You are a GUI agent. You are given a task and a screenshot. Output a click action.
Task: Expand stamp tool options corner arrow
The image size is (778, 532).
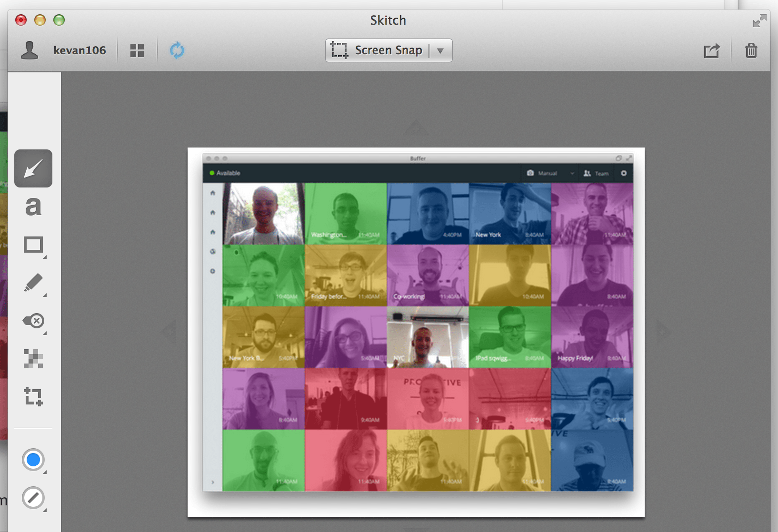point(45,333)
